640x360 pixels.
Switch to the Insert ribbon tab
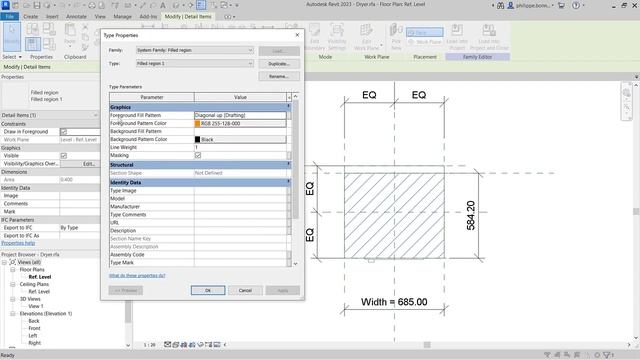tap(52, 17)
